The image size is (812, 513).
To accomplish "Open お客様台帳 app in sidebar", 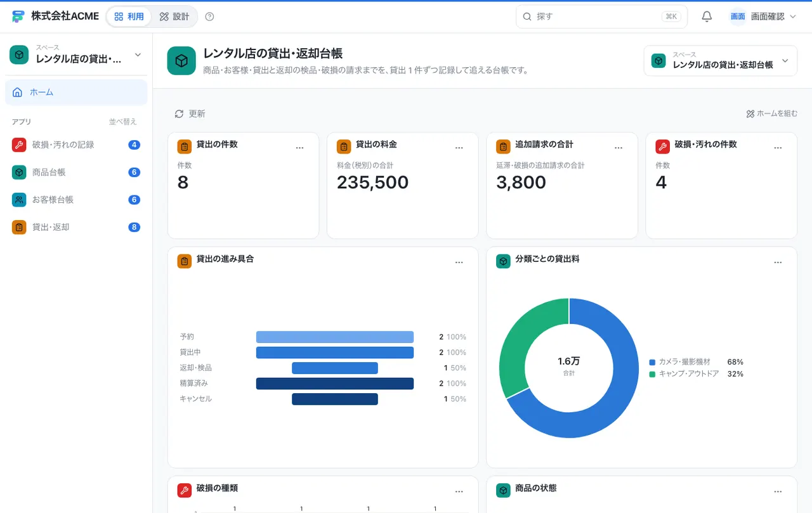I will click(x=76, y=200).
